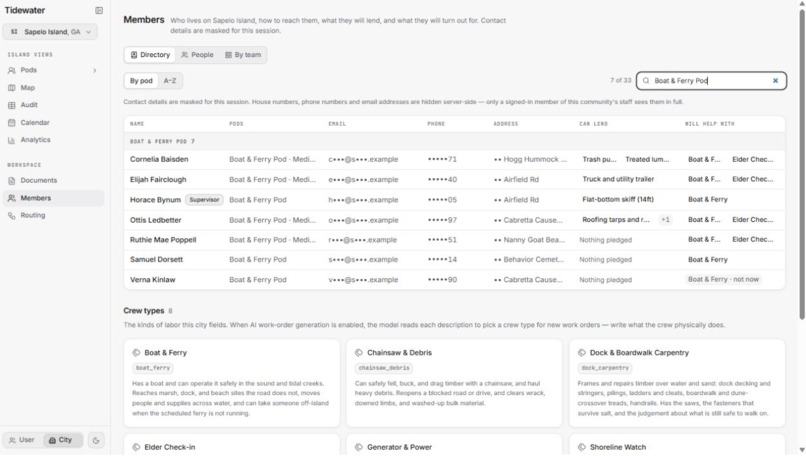Open Dock & Boardwalk Carpentry crew card
Viewport: 806px width, 456px height.
(677, 383)
